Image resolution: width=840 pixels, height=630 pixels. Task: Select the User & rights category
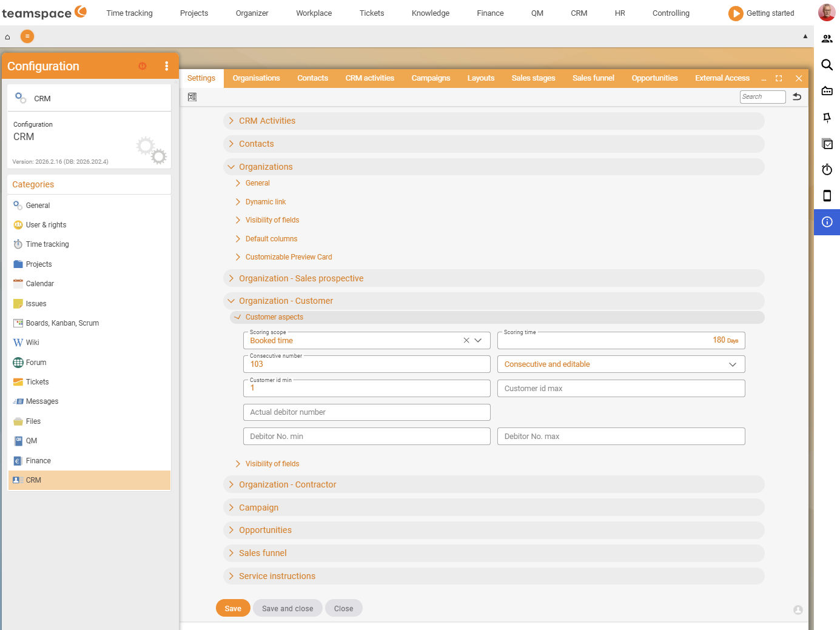point(89,225)
